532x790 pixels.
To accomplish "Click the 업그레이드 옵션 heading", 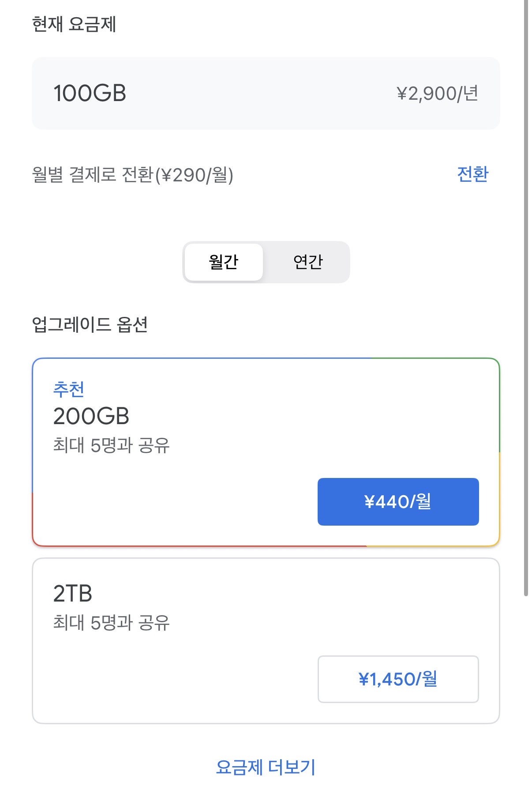I will (x=90, y=325).
